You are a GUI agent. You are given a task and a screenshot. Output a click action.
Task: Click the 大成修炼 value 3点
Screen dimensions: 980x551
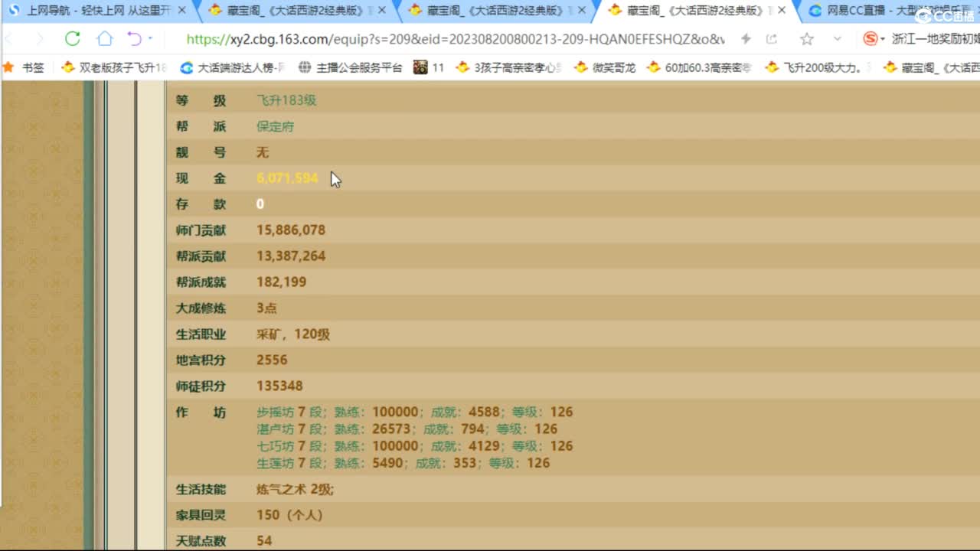click(x=266, y=308)
